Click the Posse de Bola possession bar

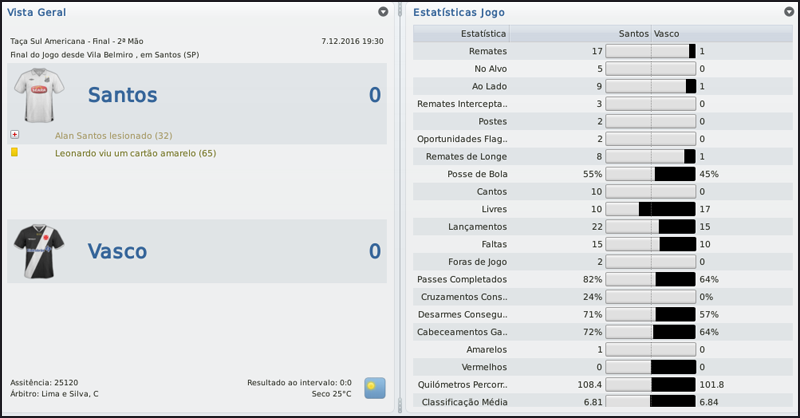tap(650, 173)
